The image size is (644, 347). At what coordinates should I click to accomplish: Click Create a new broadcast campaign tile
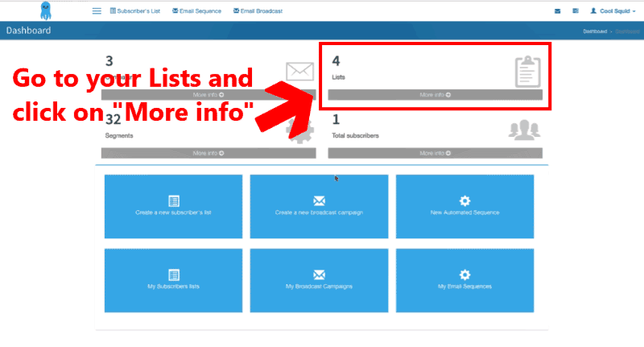coord(319,207)
